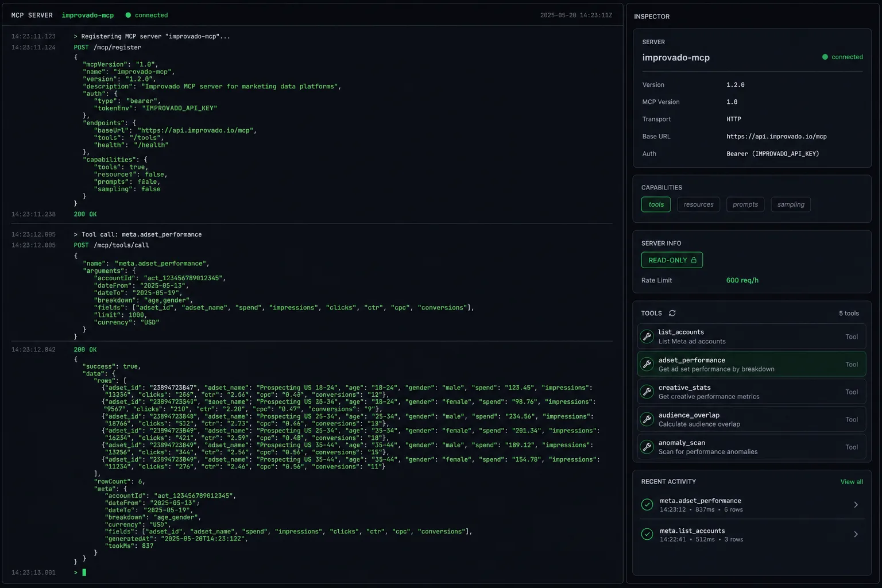Click success check icon for meta.list_accounts activity
Image resolution: width=882 pixels, height=588 pixels.
[x=647, y=534]
